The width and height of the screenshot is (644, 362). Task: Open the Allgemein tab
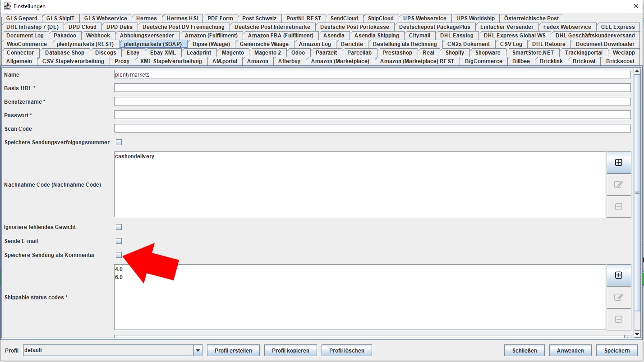[19, 61]
